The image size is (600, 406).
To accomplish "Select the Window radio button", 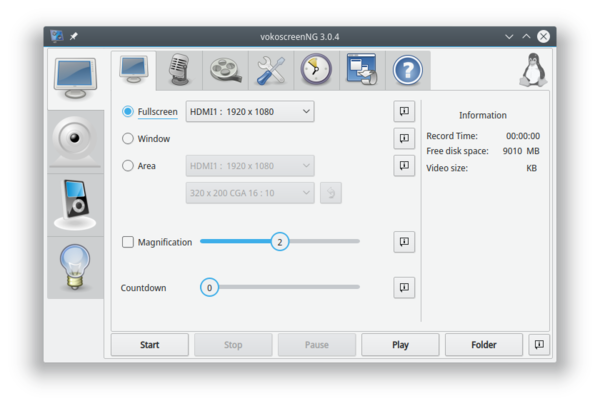I will [127, 139].
